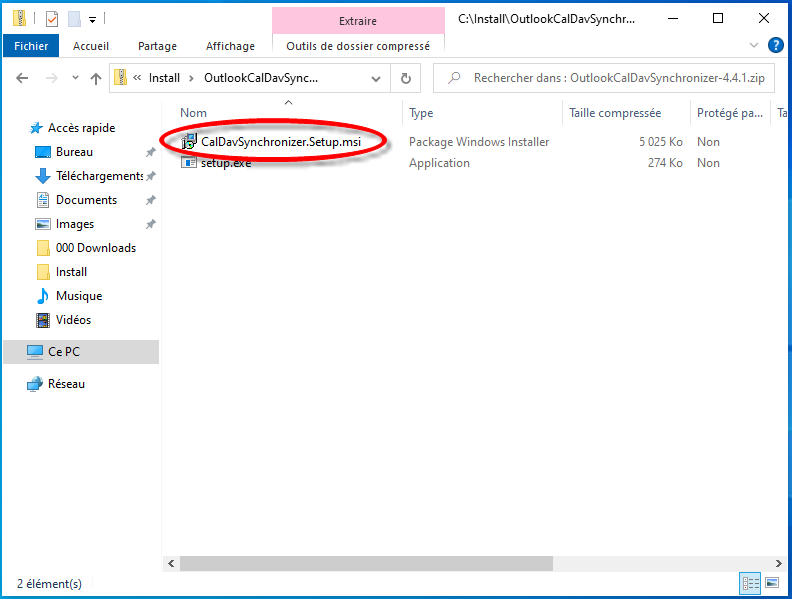Screen dimensions: 792x599
Task: Open Documents in the navigation pane
Action: click(86, 200)
